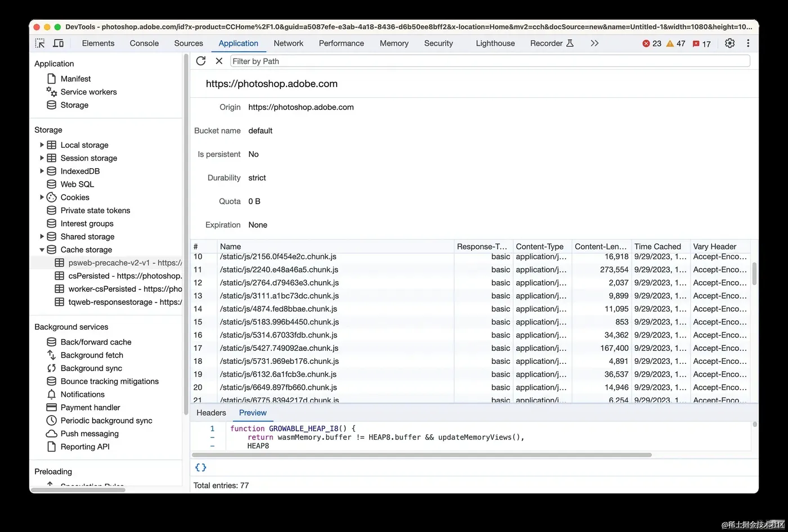Viewport: 788px width, 532px height.
Task: Select row /static/js/6649.897fb660.chunk.js
Action: tap(471, 387)
